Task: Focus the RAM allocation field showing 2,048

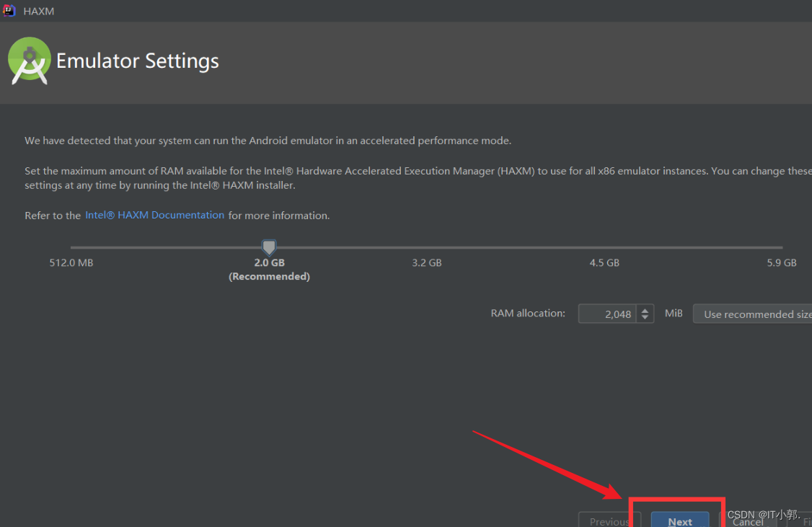Action: [608, 314]
